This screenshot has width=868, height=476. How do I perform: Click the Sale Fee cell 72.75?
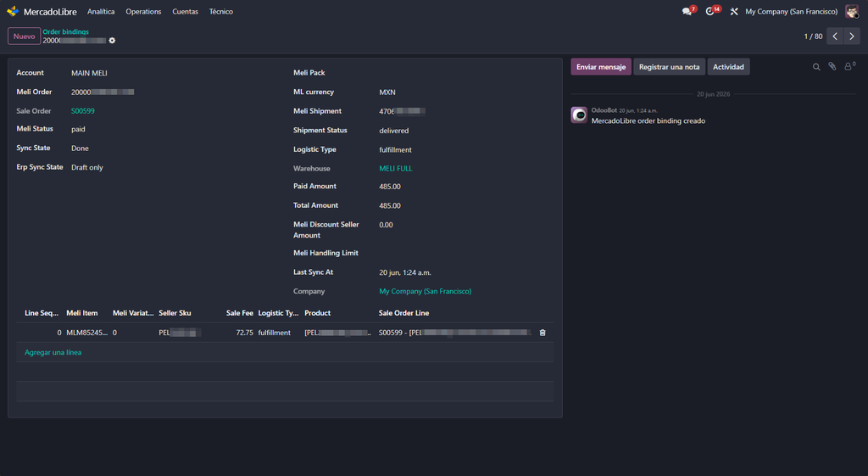pyautogui.click(x=244, y=333)
